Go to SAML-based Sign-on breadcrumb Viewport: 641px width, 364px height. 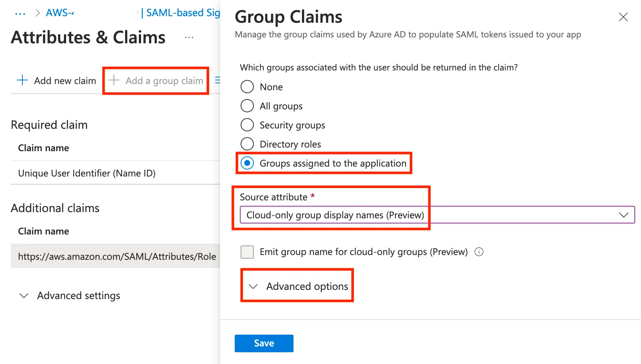(x=183, y=13)
